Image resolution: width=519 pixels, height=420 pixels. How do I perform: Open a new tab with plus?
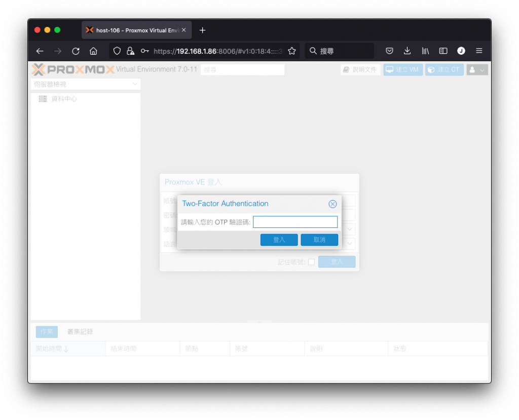[202, 30]
